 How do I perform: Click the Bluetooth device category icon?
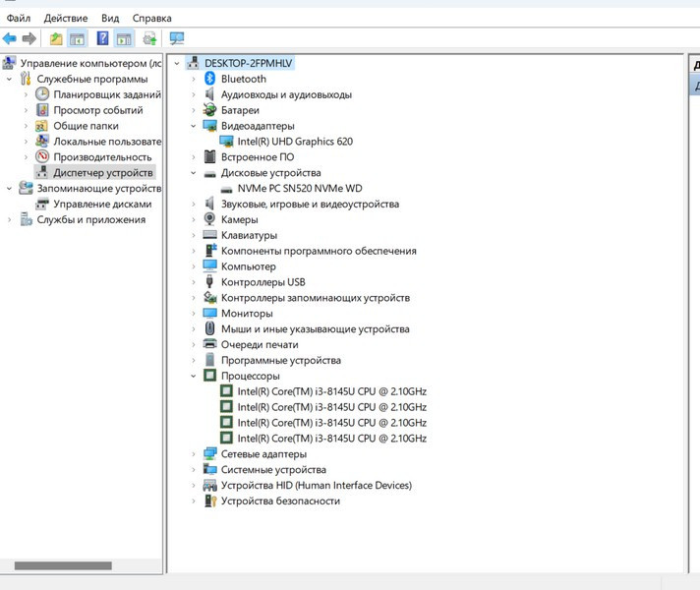209,79
